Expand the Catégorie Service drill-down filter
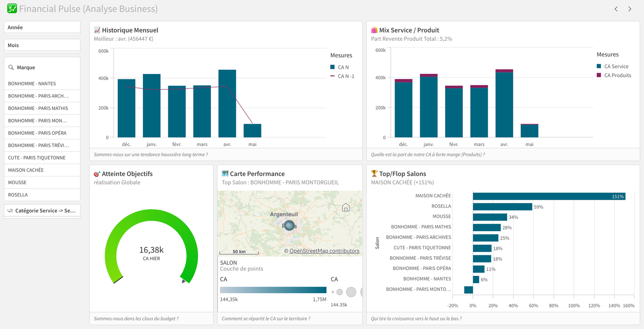 coord(42,211)
